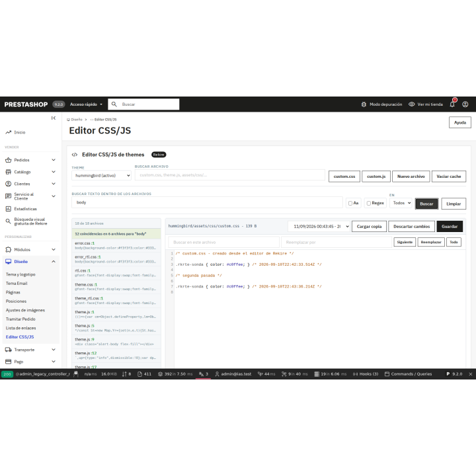Open the backup date version dropdown
The height and width of the screenshot is (476, 476).
coord(319,227)
